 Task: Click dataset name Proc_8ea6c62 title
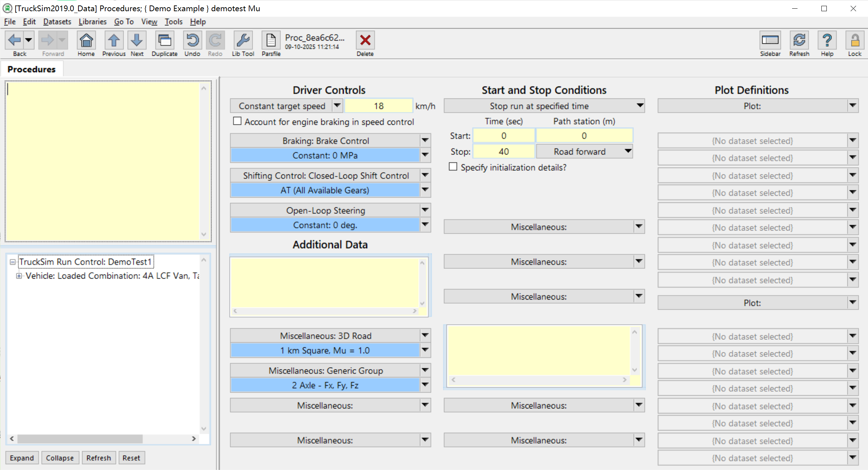pyautogui.click(x=315, y=38)
